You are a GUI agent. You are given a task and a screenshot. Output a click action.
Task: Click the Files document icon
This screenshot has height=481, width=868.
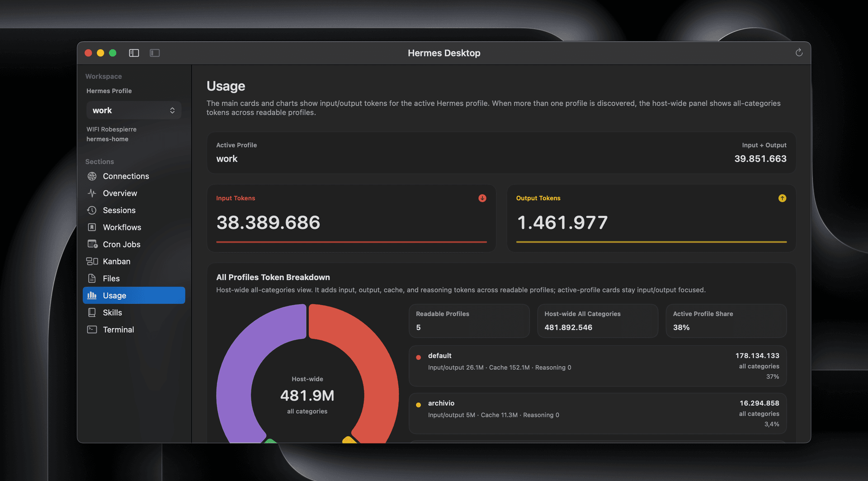92,278
